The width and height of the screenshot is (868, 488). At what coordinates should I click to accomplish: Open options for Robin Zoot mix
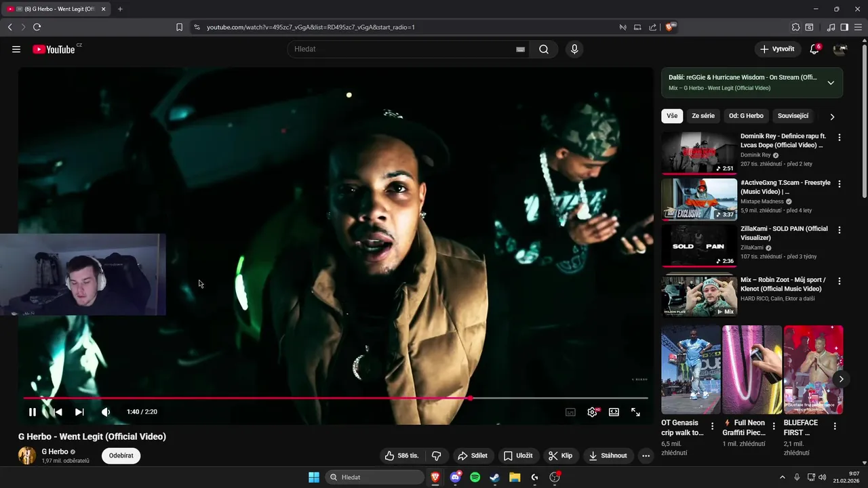pyautogui.click(x=840, y=281)
